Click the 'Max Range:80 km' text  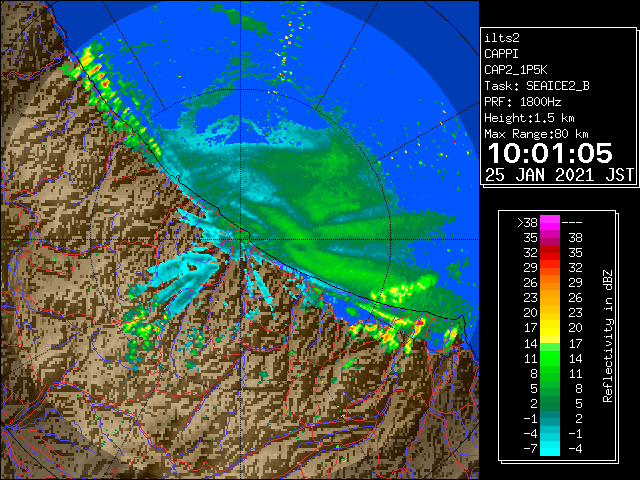[x=536, y=134]
